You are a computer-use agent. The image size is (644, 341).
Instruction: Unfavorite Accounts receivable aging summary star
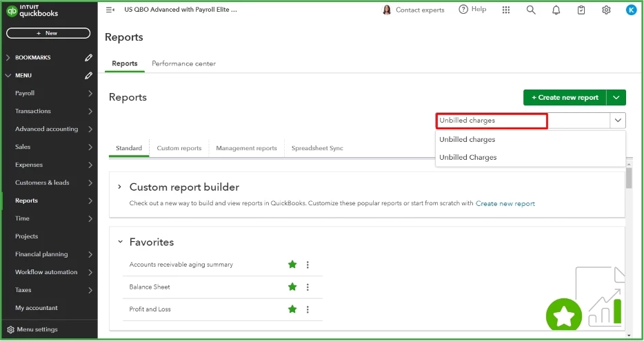tap(292, 265)
